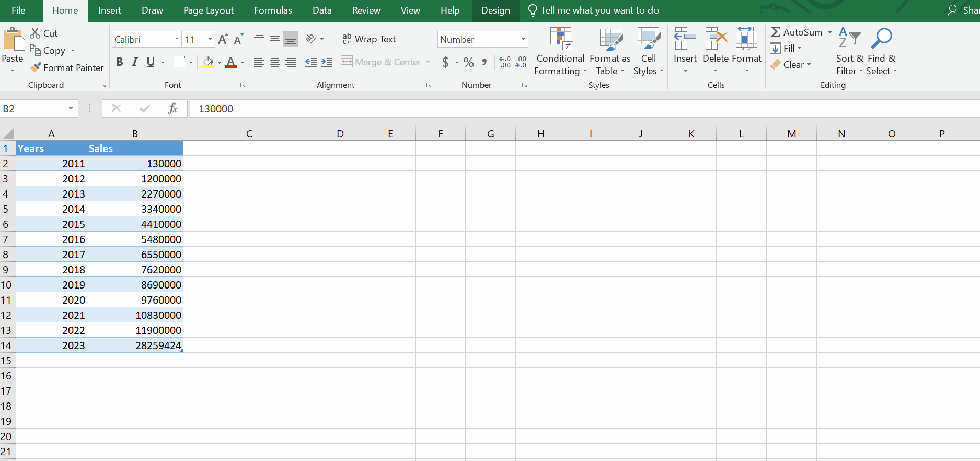Apply Percent Style format
Screen dimensions: 980x461
(469, 62)
